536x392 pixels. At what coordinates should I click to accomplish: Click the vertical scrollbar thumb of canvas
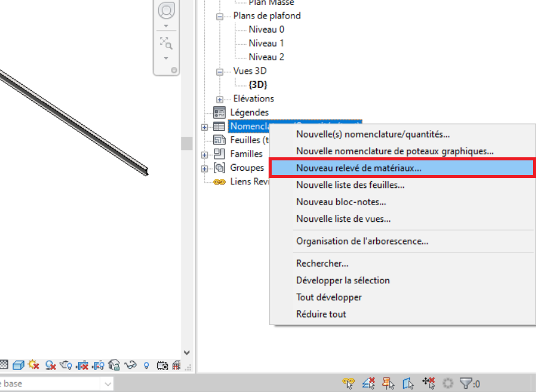[187, 143]
